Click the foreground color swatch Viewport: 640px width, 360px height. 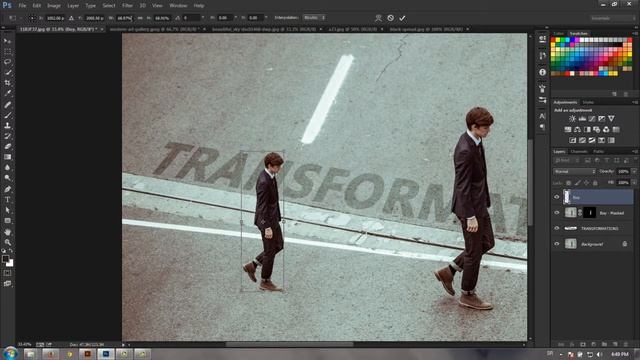tap(5, 259)
